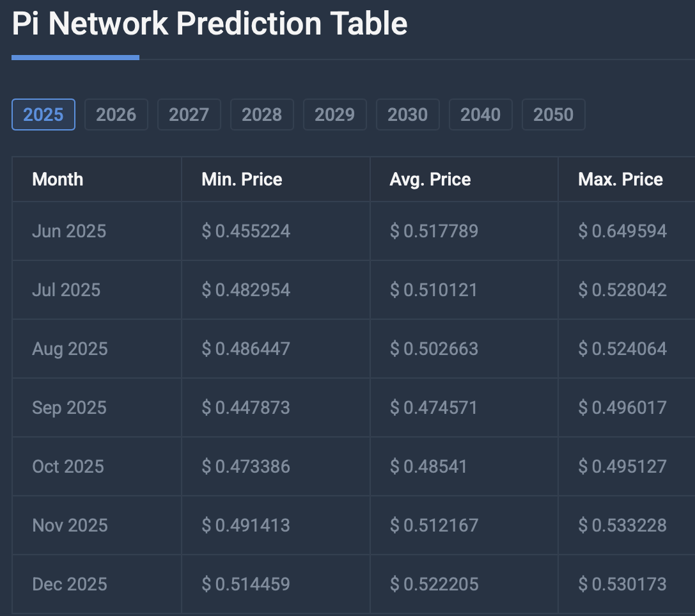Click the Min. Price column header
The height and width of the screenshot is (616, 695).
(x=242, y=179)
